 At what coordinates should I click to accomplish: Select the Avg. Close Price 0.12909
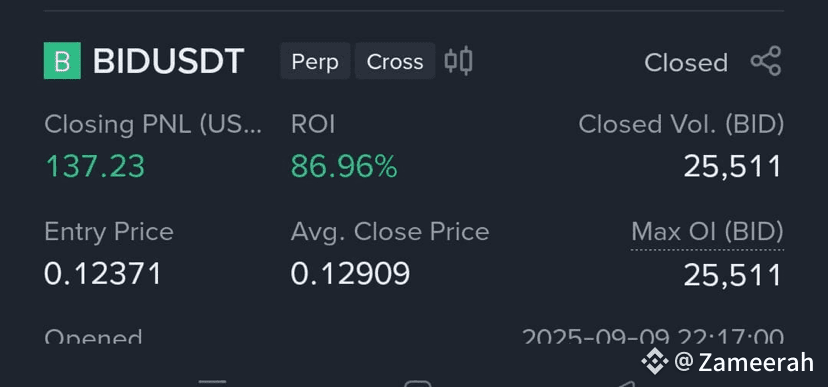pos(350,275)
